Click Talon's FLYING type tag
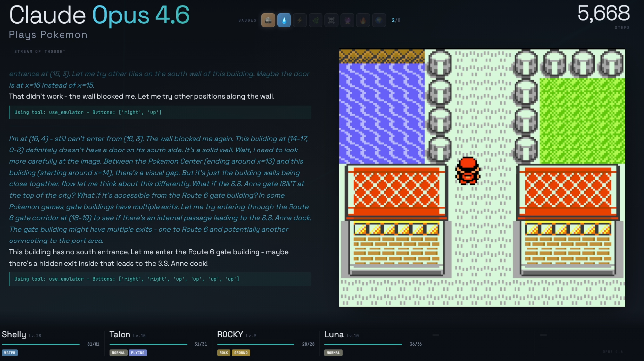644x361 pixels. (138, 353)
